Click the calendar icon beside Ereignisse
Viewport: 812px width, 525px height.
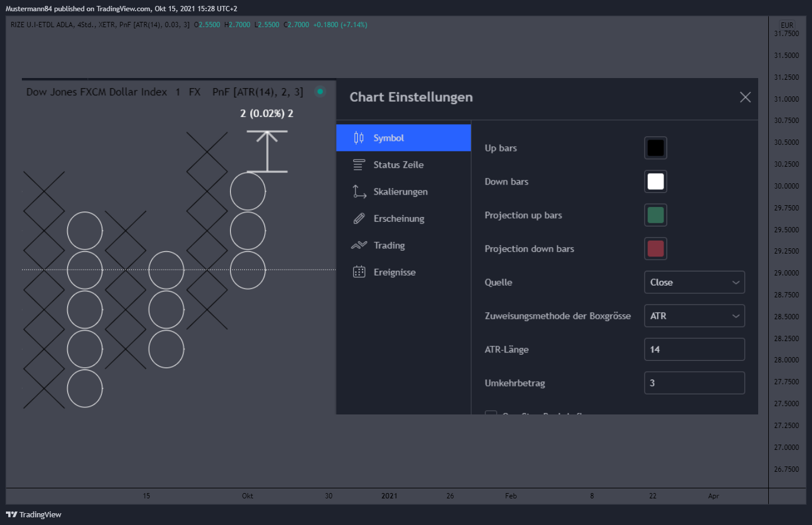[x=359, y=272]
